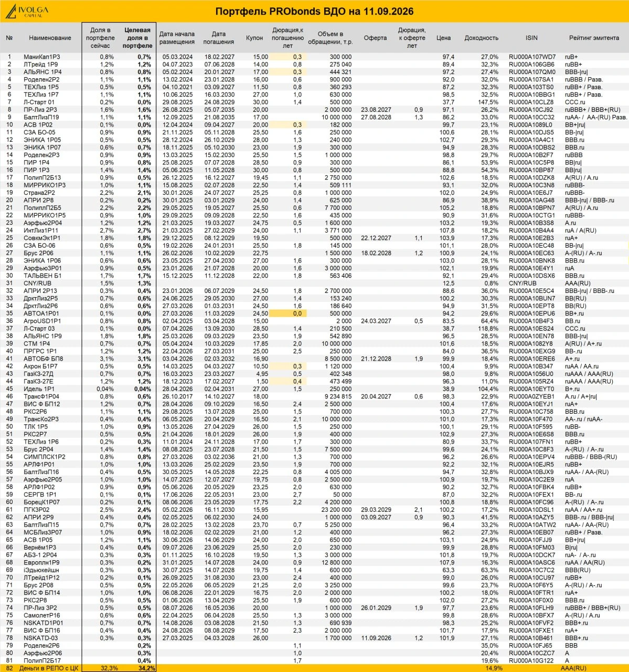
Task: Select the 'МСБЛиз3Р07' name cell
Action: (43, 532)
